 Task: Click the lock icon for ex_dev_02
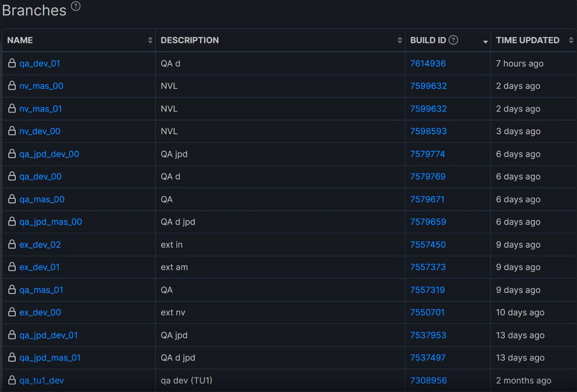tap(12, 245)
